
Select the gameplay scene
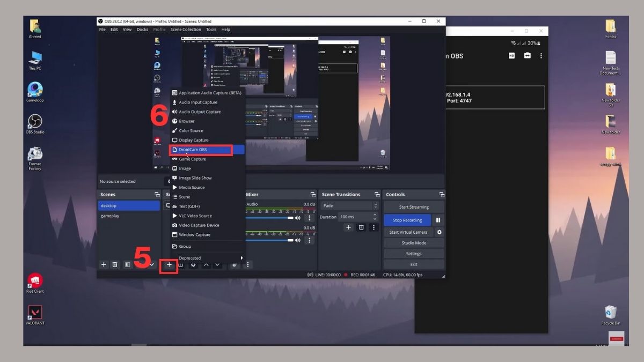[x=129, y=216]
